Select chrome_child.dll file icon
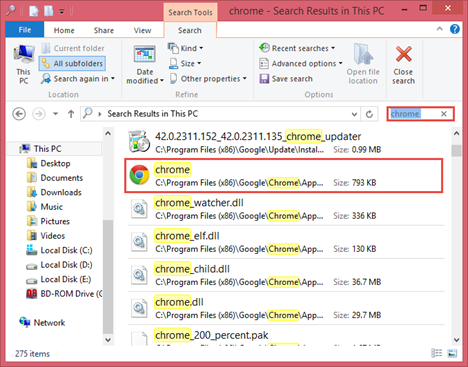Image resolution: width=468 pixels, height=367 pixels. click(139, 275)
